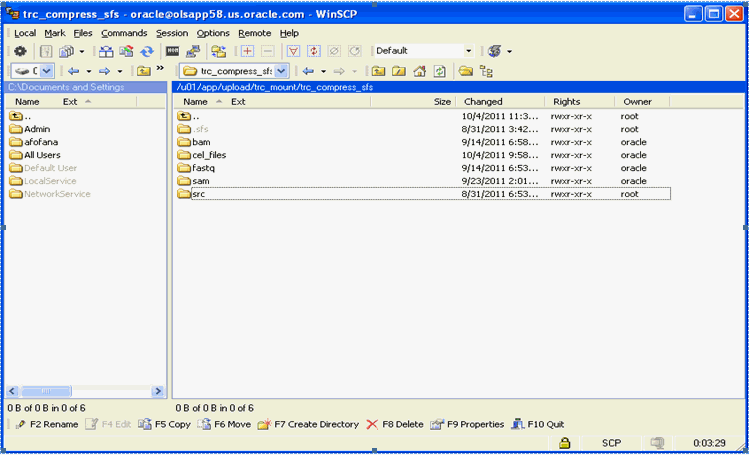Go to local parent directory icon

pos(144,71)
